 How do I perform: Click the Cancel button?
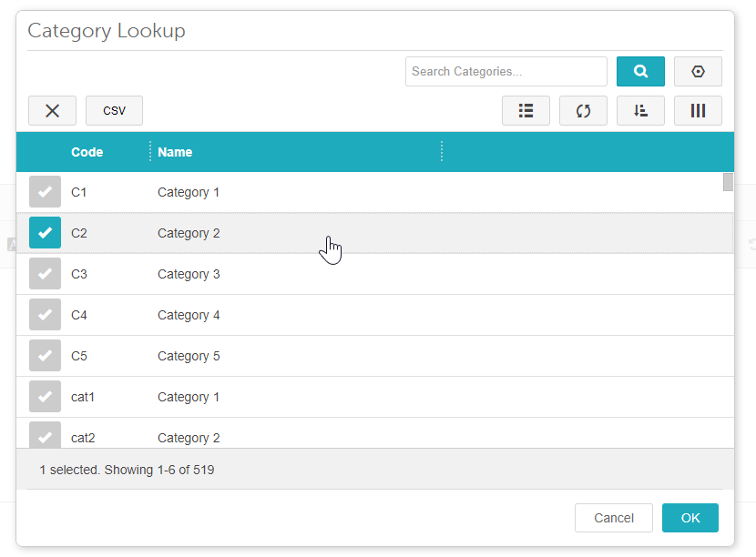(613, 518)
